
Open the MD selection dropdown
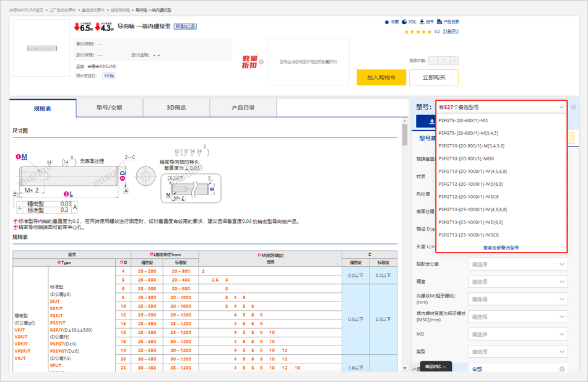coord(517,334)
